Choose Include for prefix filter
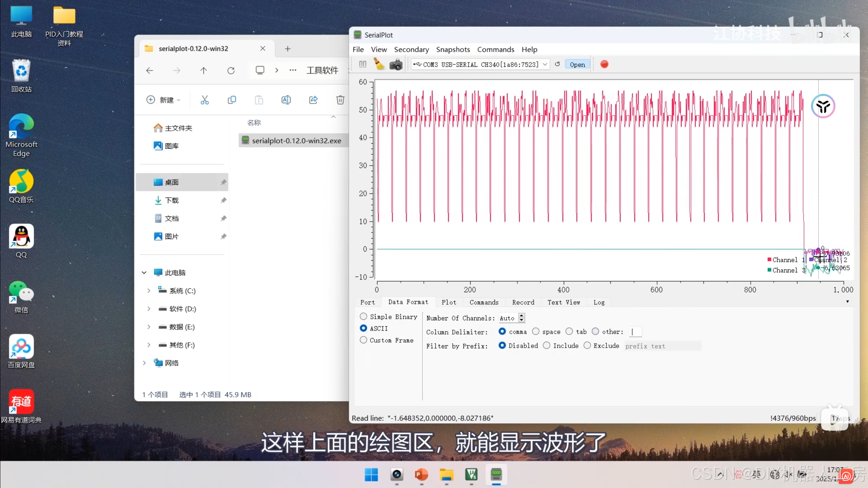 tap(547, 345)
